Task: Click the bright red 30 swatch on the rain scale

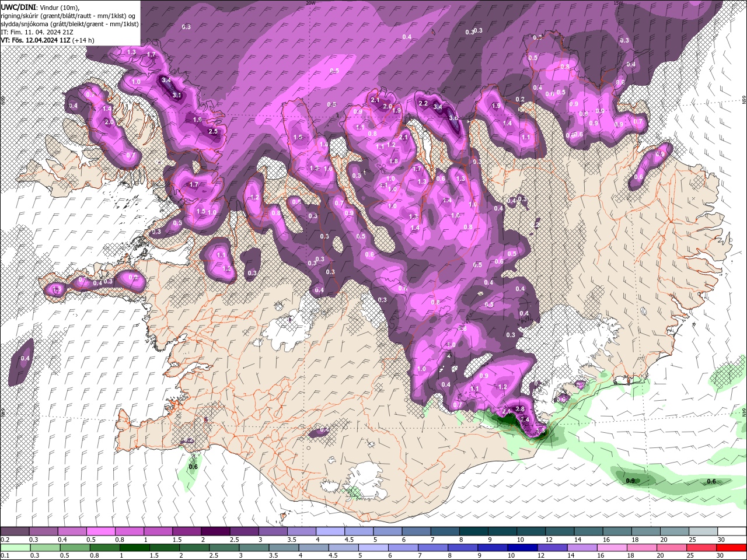Action: [x=732, y=547]
